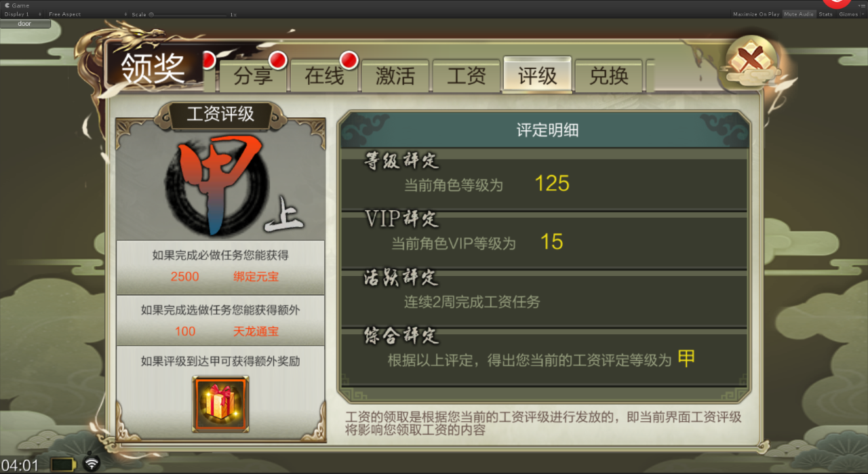868x474 pixels.
Task: Click the WiFi signal status icon
Action: [x=91, y=463]
